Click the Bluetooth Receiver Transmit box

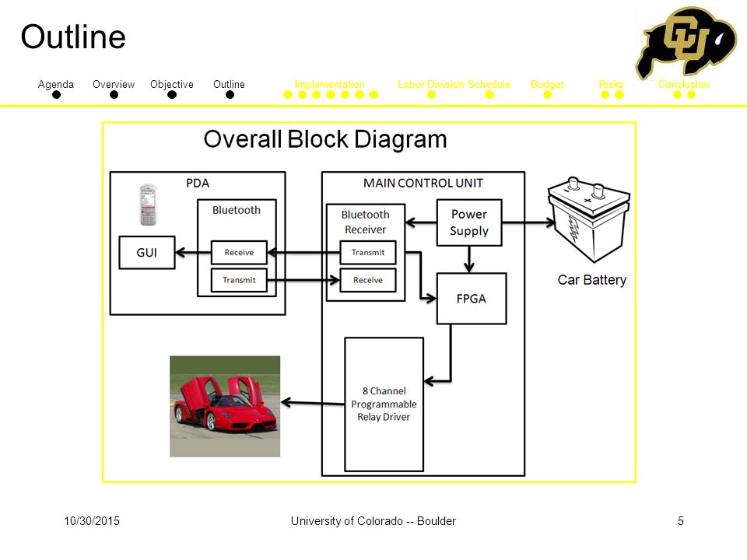[368, 252]
